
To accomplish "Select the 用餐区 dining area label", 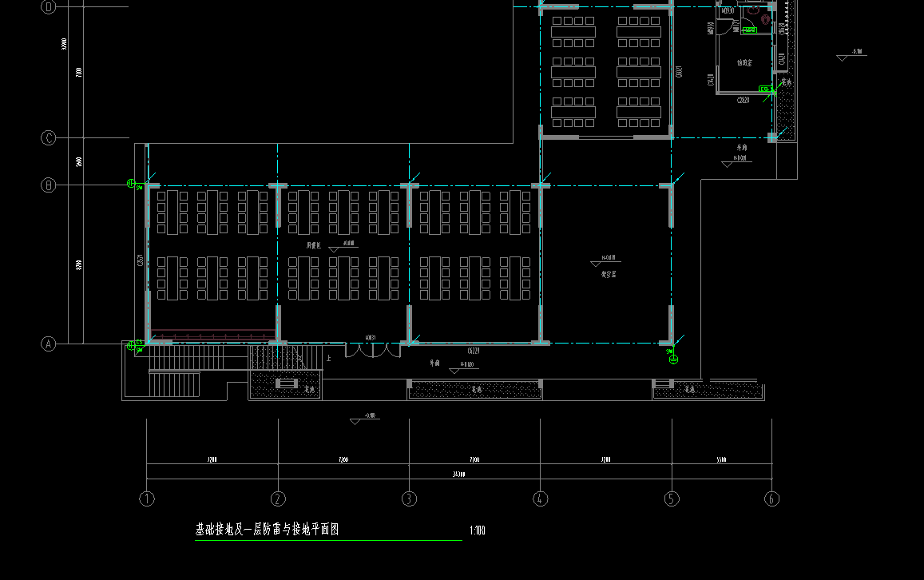I will [x=313, y=245].
